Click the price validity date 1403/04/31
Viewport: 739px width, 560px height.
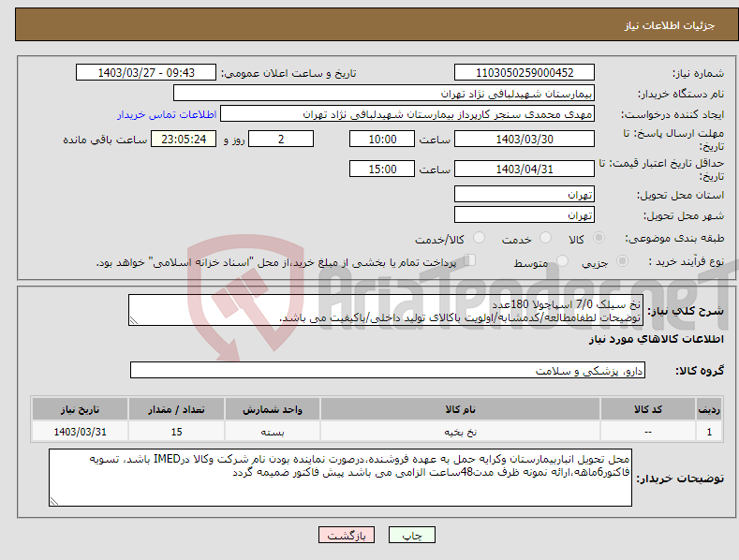coord(525,169)
